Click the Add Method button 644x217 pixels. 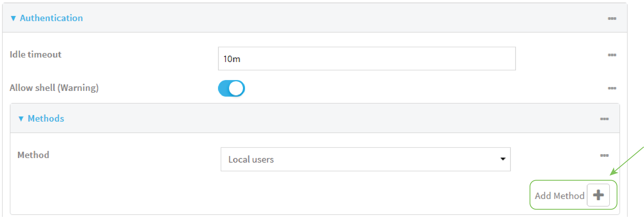(572, 196)
